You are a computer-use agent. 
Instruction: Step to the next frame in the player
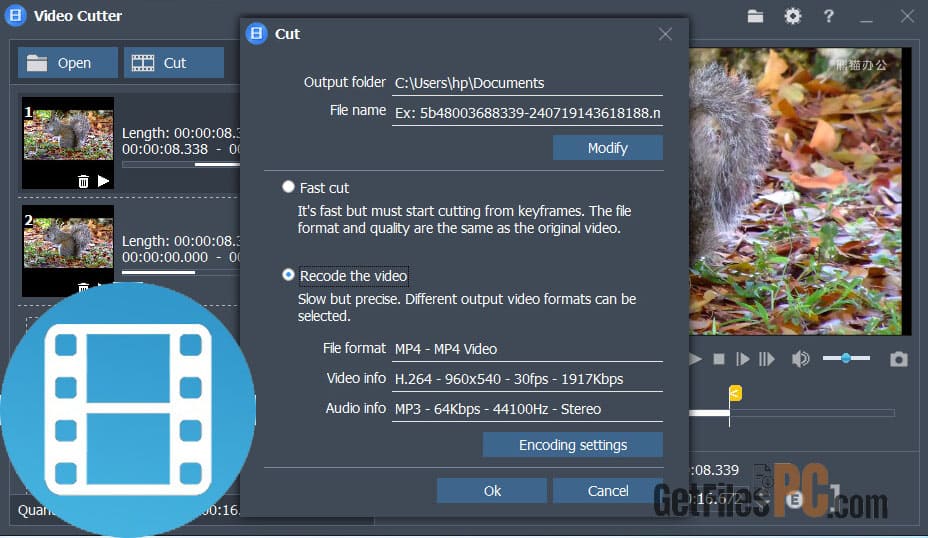coord(766,359)
